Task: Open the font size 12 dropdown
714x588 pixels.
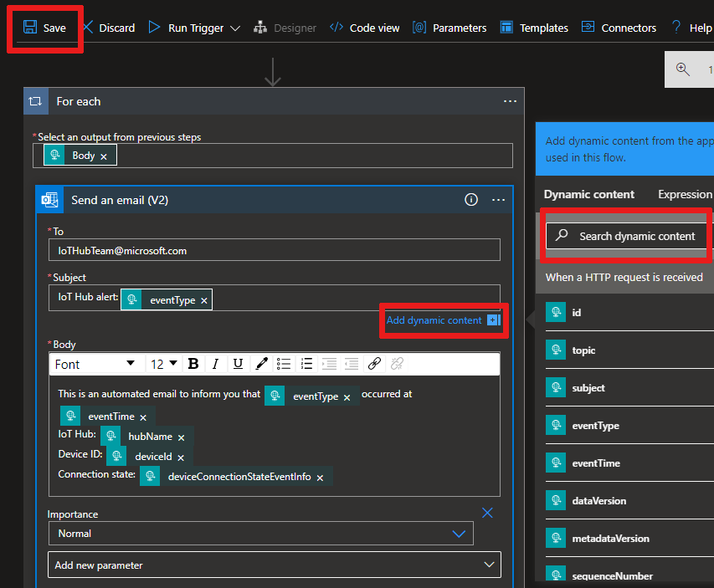Action: pyautogui.click(x=164, y=364)
